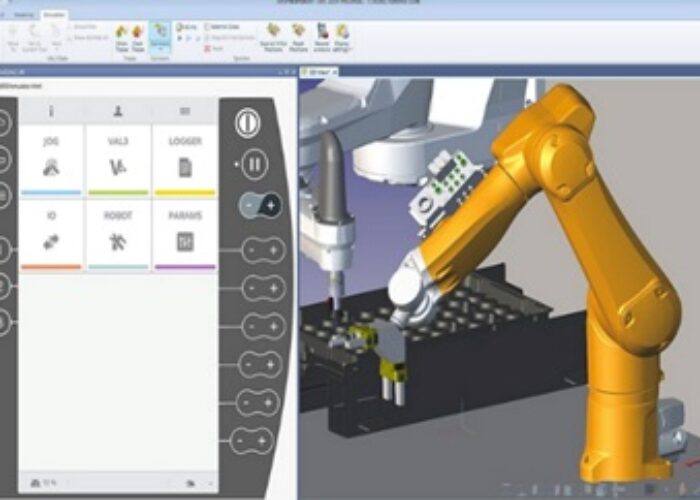The width and height of the screenshot is (700, 500).
Task: Open the highlighted Connector dropdown in ribbon
Action: tap(160, 37)
